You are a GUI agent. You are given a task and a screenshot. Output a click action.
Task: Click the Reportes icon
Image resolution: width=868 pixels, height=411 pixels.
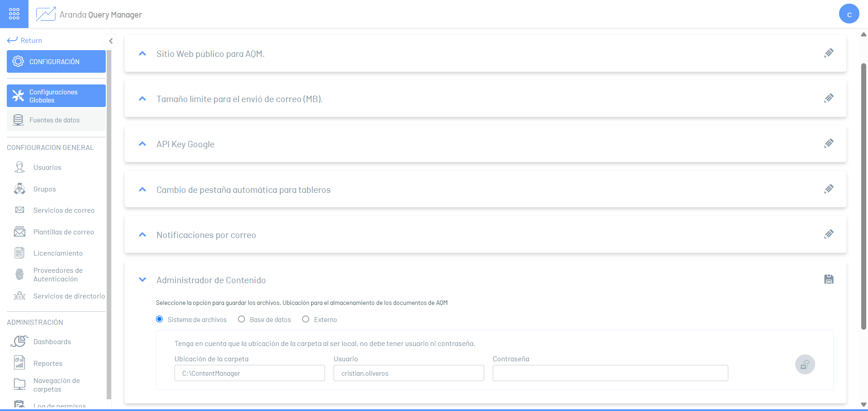19,363
